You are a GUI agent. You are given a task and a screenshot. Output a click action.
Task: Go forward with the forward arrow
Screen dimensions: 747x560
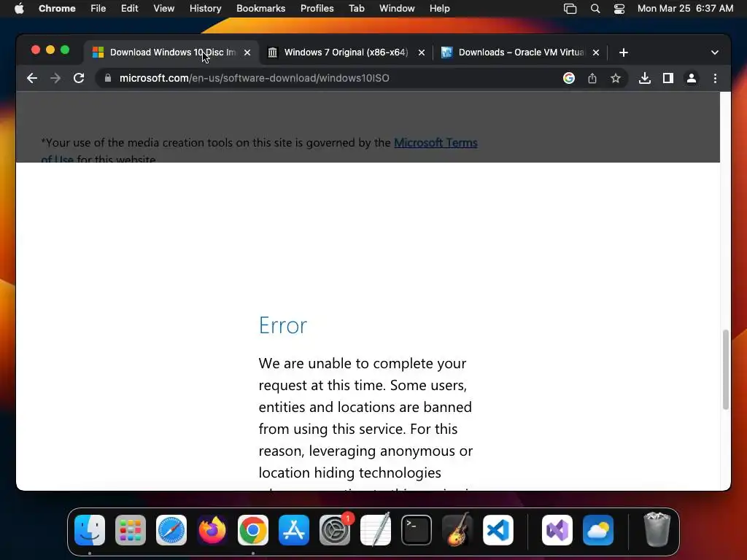55,78
